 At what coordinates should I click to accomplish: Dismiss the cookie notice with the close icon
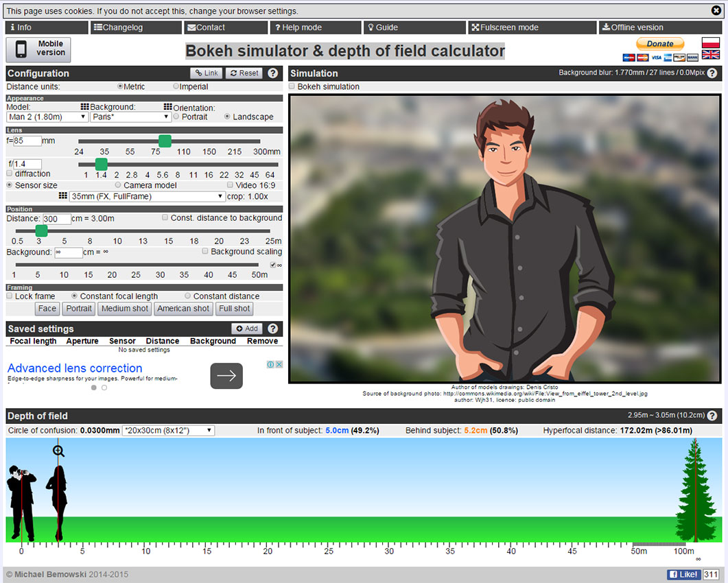716,10
